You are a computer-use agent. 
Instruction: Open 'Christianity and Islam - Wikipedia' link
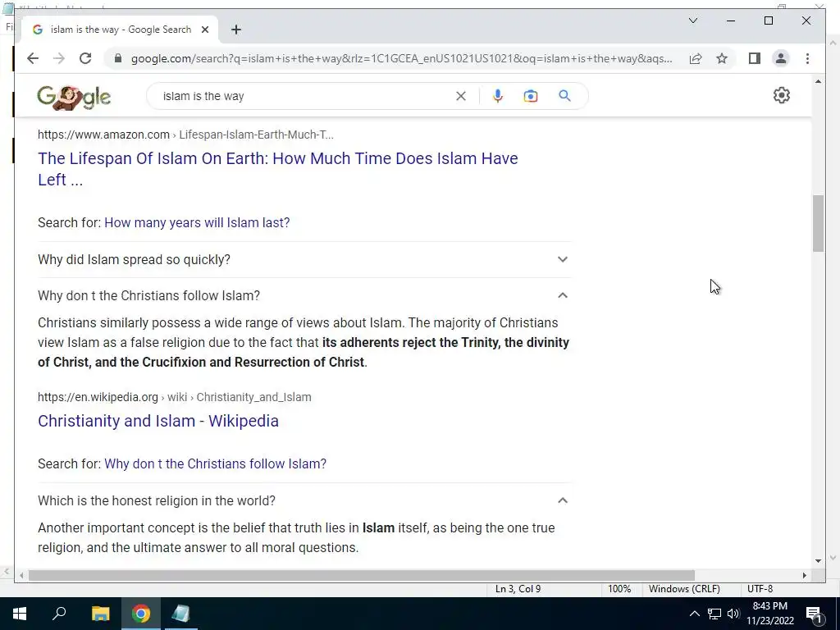tap(158, 421)
